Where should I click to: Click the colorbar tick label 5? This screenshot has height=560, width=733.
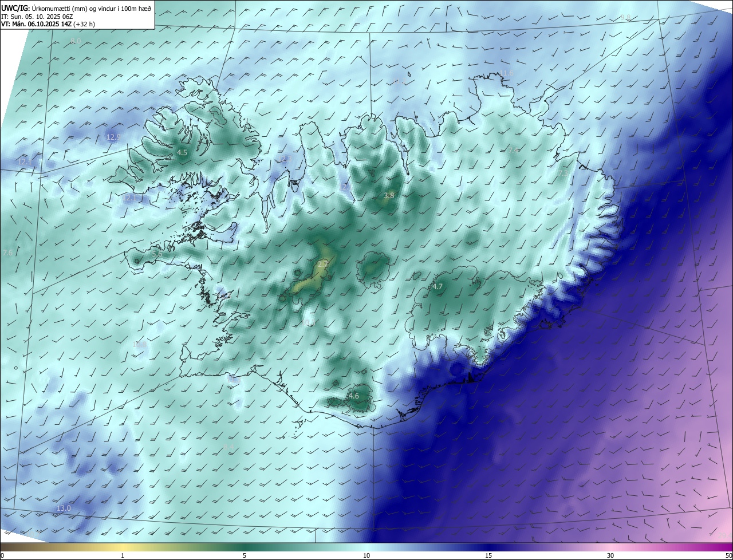tap(245, 555)
